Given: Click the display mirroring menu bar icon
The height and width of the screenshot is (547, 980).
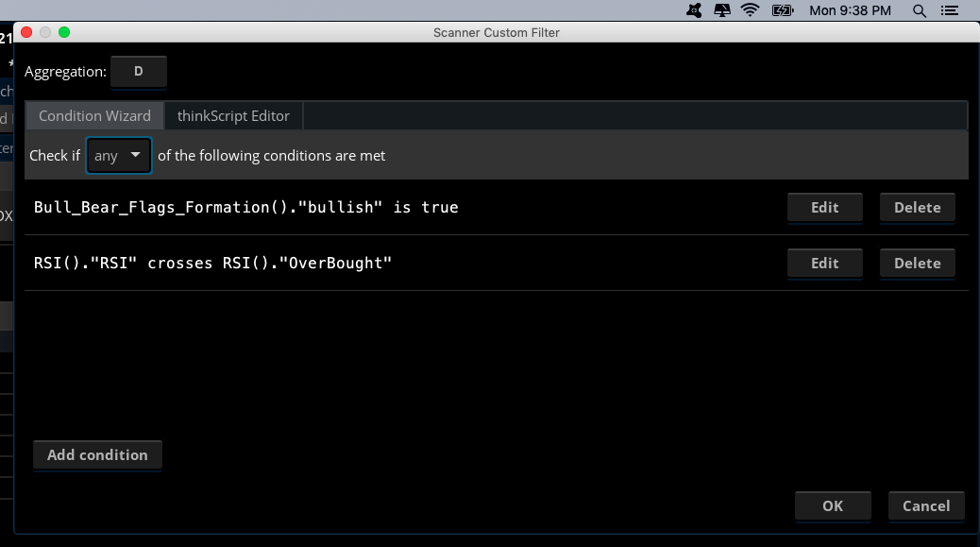Looking at the screenshot, I should pyautogui.click(x=722, y=10).
